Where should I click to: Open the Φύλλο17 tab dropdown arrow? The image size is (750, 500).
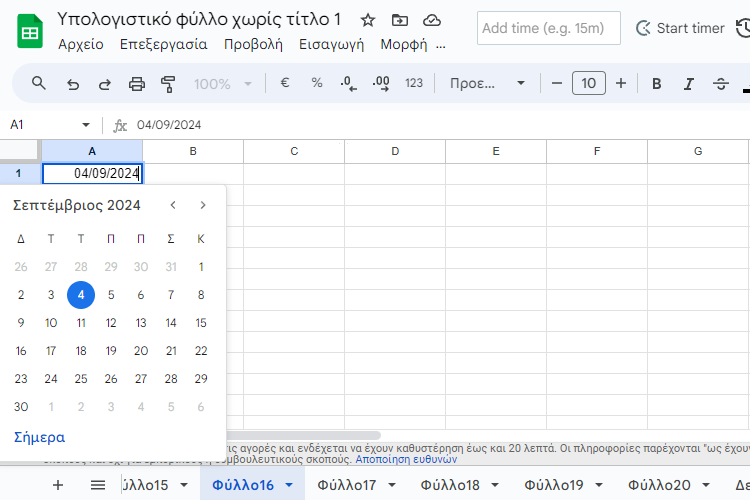pyautogui.click(x=392, y=485)
